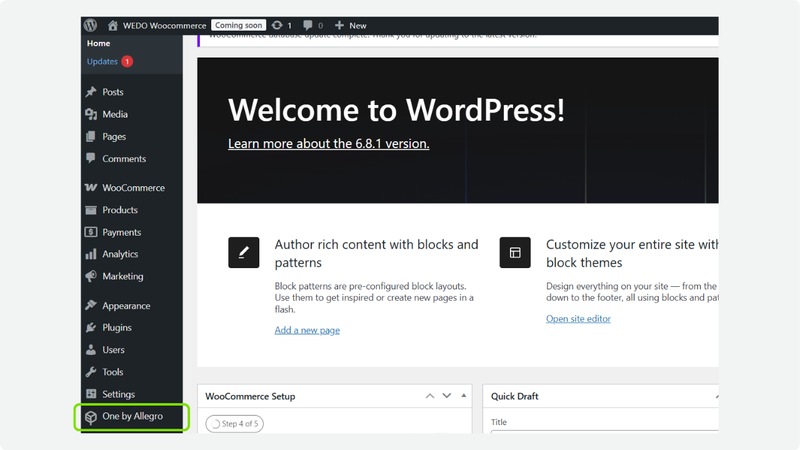The image size is (800, 450).
Task: Click the Marketing megaphone icon
Action: 91,276
